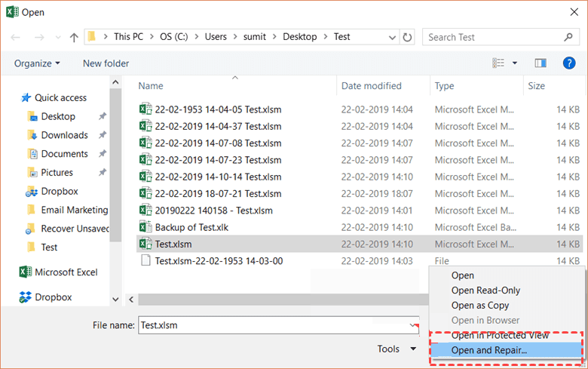The height and width of the screenshot is (369, 588).
Task: Sort files by Date modified column
Action: coord(371,86)
